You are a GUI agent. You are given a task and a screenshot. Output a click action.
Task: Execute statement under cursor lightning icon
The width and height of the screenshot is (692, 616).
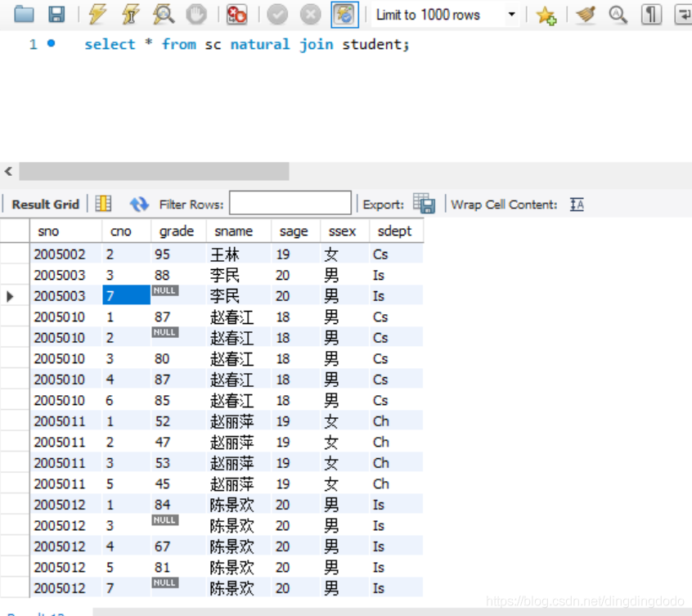tap(130, 15)
